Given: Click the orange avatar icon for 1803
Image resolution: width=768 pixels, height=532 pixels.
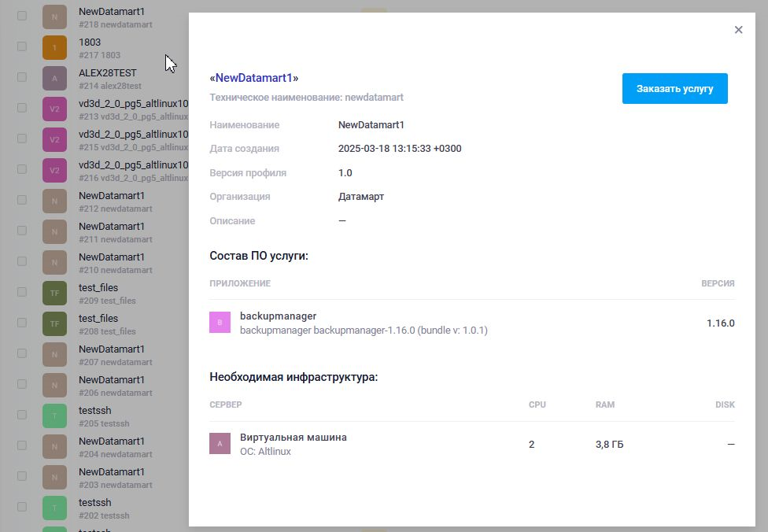Looking at the screenshot, I should click(54, 48).
